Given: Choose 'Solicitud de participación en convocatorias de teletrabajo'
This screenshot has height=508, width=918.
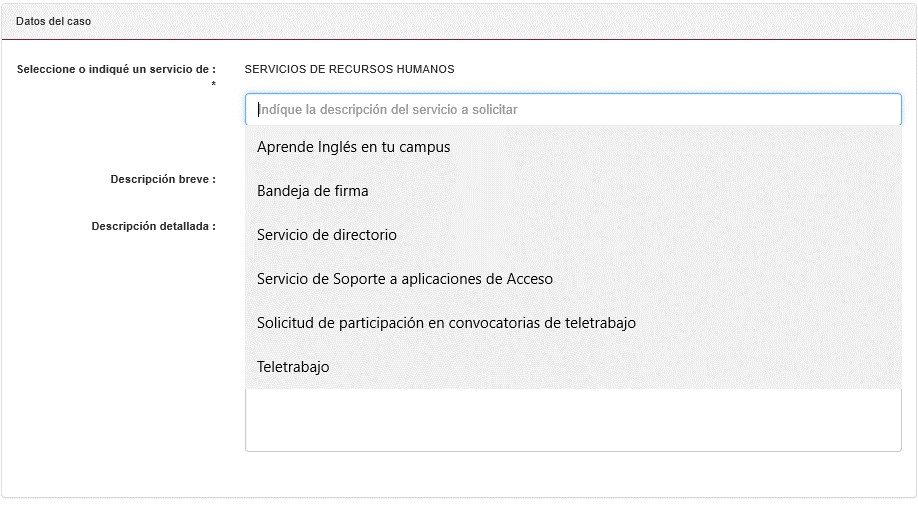Looking at the screenshot, I should pos(446,323).
